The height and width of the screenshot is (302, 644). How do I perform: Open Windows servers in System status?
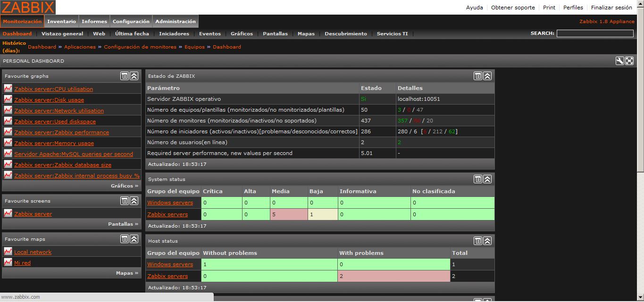pyautogui.click(x=170, y=203)
